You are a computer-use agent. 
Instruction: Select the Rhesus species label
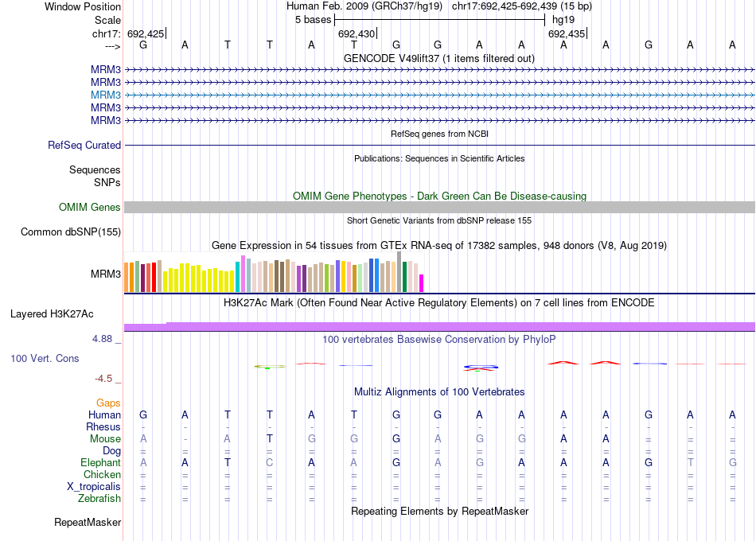coord(103,426)
